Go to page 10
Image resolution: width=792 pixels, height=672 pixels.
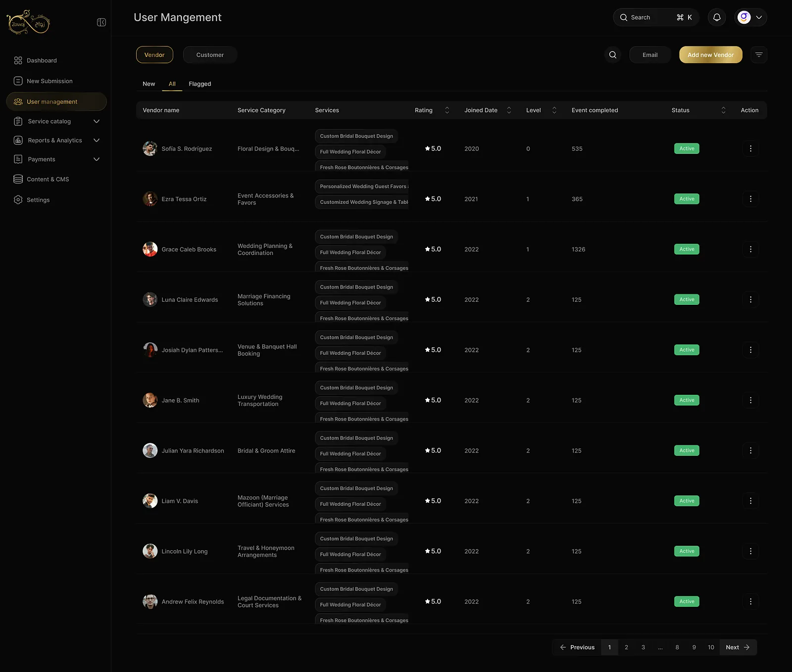(x=711, y=647)
